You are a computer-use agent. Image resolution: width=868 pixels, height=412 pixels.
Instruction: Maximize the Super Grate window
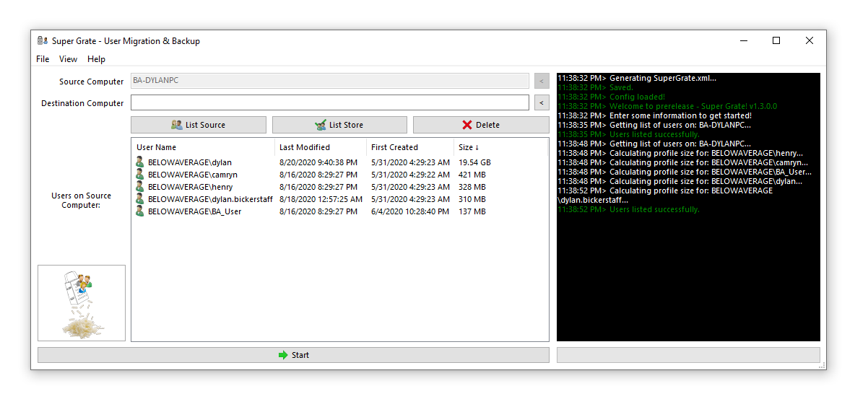tap(776, 41)
